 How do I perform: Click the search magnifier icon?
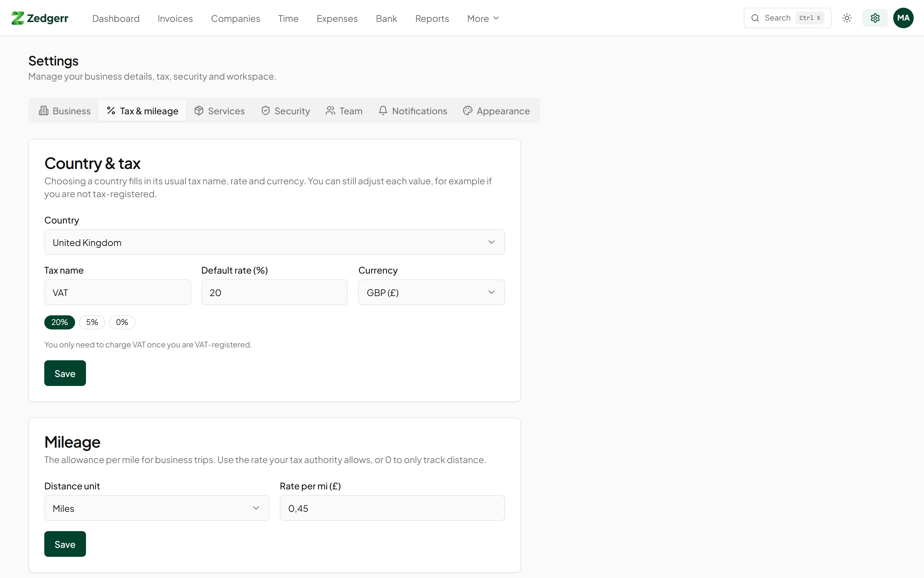click(755, 18)
